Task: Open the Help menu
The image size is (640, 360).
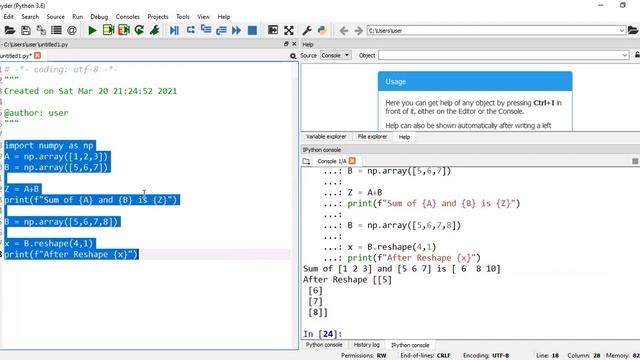Action: pyautogui.click(x=224, y=17)
